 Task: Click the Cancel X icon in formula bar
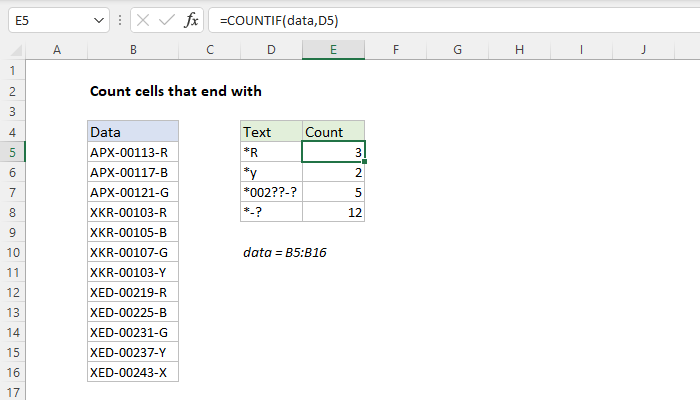(x=143, y=21)
